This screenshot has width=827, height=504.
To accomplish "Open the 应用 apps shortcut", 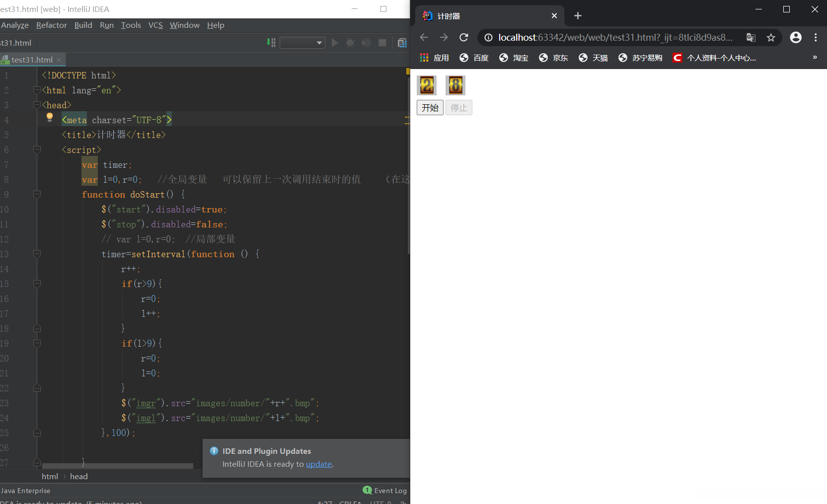I will click(435, 58).
